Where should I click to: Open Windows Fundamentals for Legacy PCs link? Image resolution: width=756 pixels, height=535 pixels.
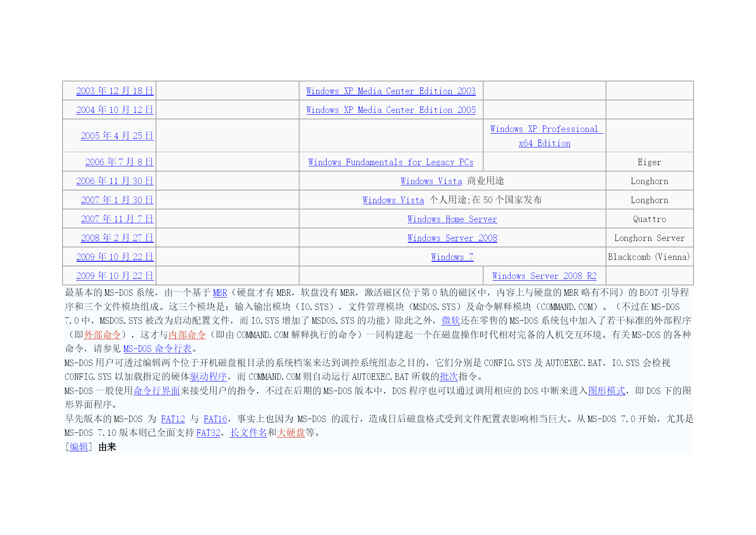coord(391,162)
